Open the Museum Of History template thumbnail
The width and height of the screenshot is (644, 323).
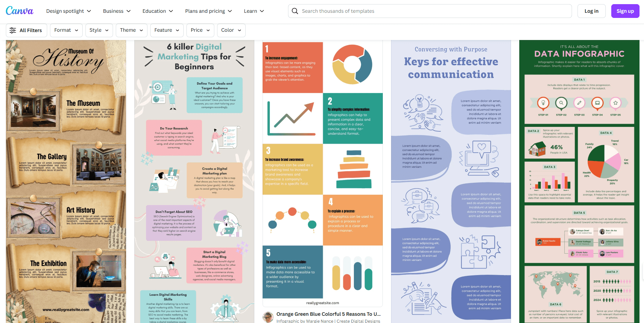[x=66, y=181]
